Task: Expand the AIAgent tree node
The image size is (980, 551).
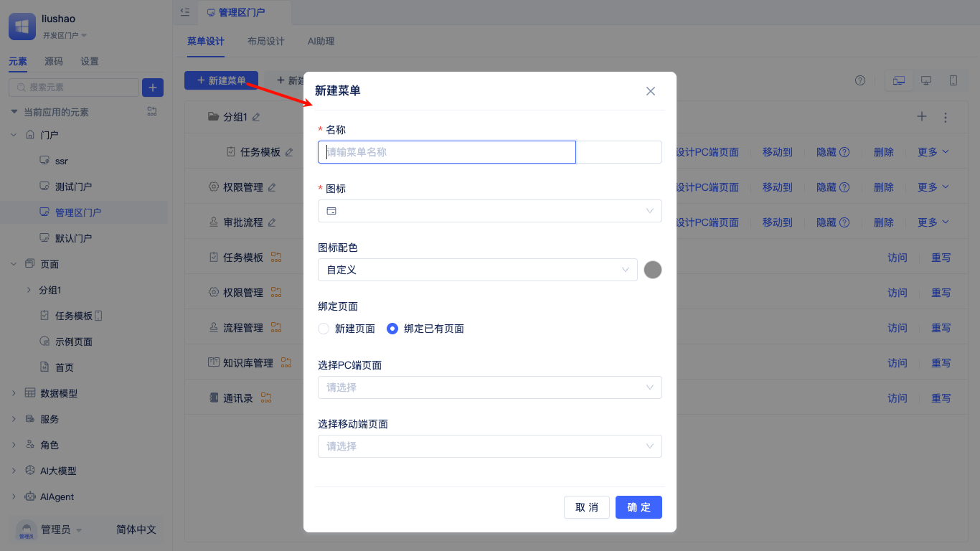Action: pos(14,496)
